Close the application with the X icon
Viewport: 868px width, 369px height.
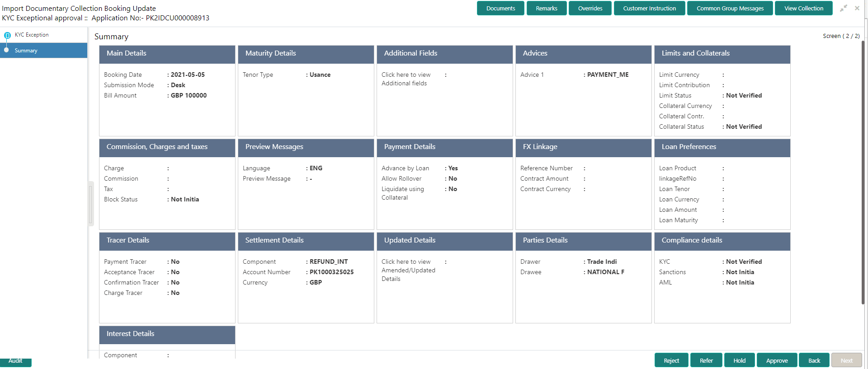click(857, 8)
